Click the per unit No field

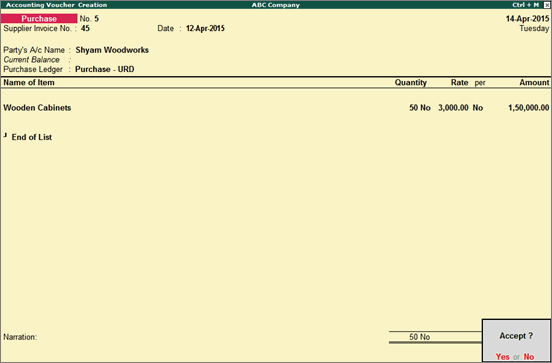click(x=477, y=108)
